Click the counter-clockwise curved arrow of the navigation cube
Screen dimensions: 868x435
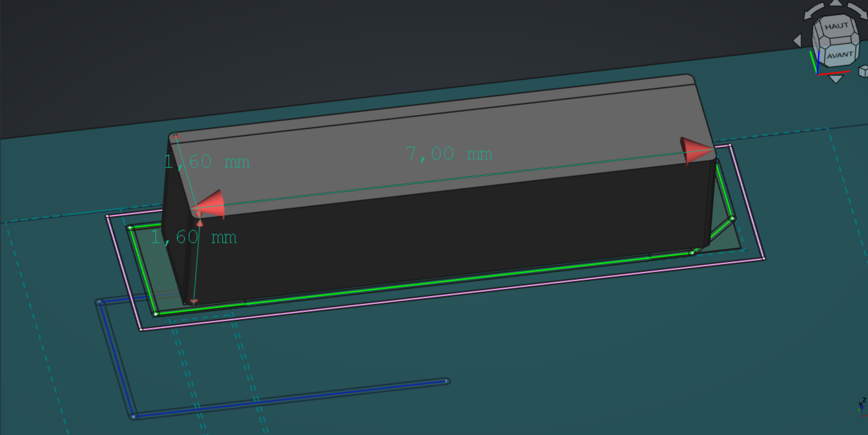tap(814, 11)
